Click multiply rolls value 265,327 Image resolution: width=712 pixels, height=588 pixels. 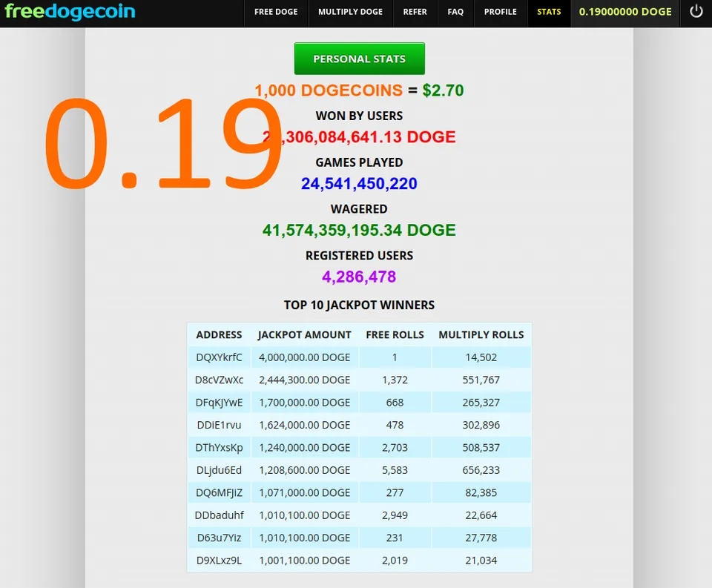pyautogui.click(x=481, y=403)
